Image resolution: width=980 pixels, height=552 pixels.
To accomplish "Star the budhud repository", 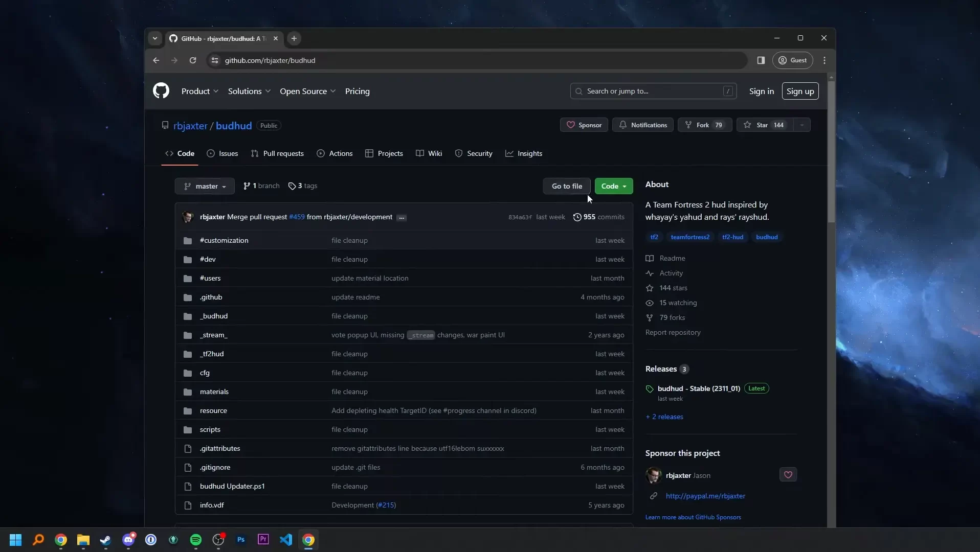I will tap(765, 125).
